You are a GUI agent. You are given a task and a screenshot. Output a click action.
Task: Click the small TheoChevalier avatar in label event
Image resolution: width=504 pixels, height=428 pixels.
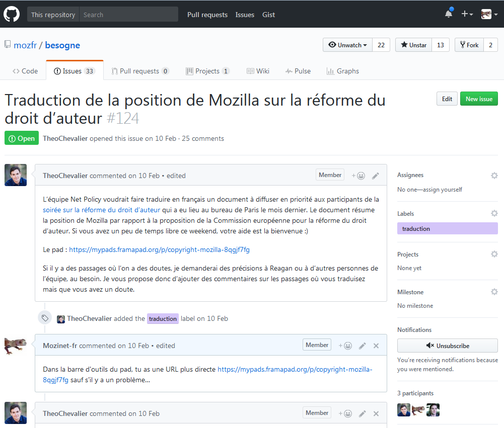[x=61, y=319]
